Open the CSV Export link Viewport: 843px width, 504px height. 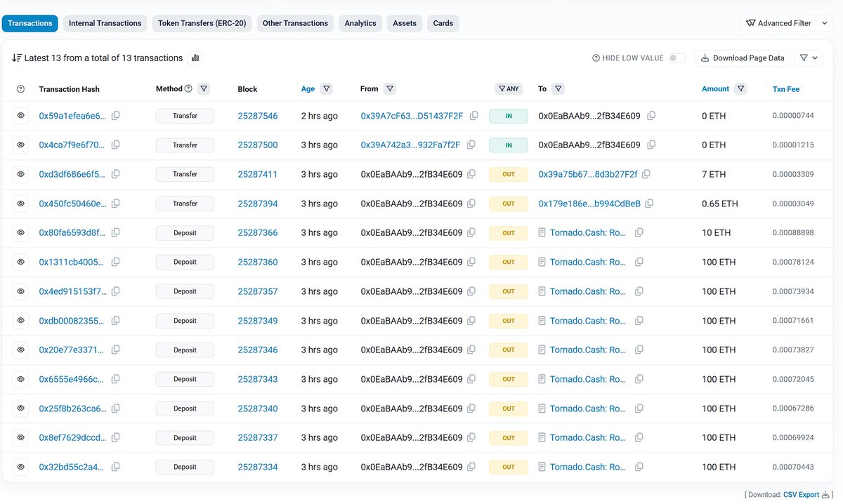[801, 495]
